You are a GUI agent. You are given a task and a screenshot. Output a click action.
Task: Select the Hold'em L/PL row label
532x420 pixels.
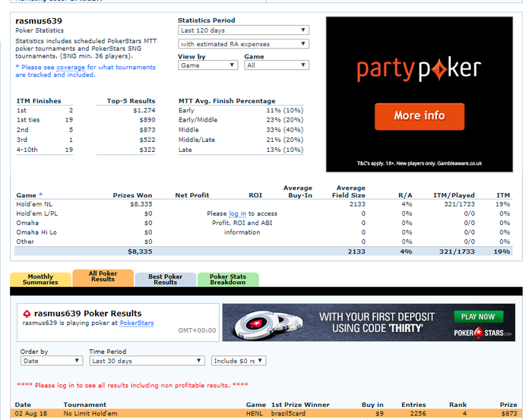coord(37,213)
